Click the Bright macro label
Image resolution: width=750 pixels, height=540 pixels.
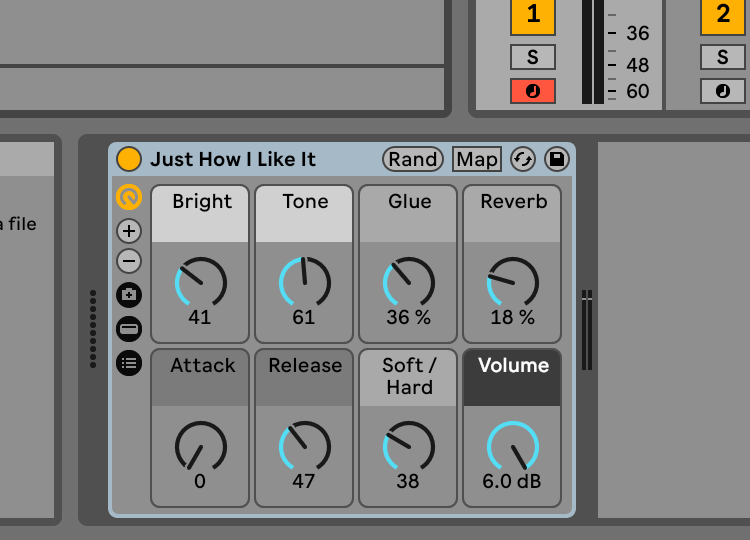[x=202, y=202]
